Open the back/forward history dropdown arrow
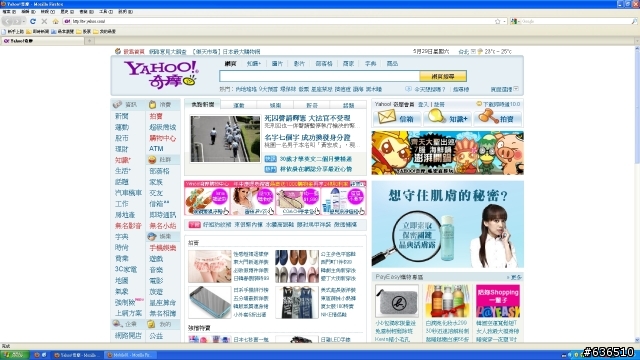Screen dimensions: 640x360 24,21
